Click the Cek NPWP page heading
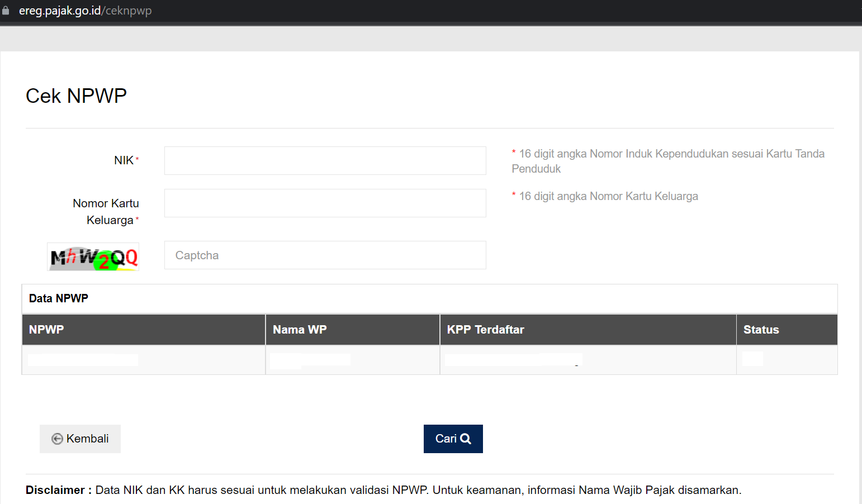Viewport: 862px width, 504px height. tap(77, 96)
